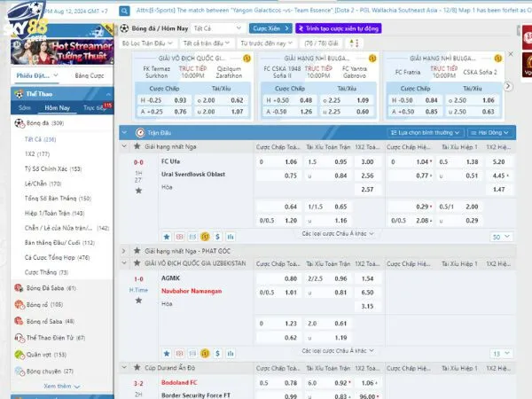Click the red scoreboard icon under AGMK
532x399 pixels.
pyautogui.click(x=179, y=354)
